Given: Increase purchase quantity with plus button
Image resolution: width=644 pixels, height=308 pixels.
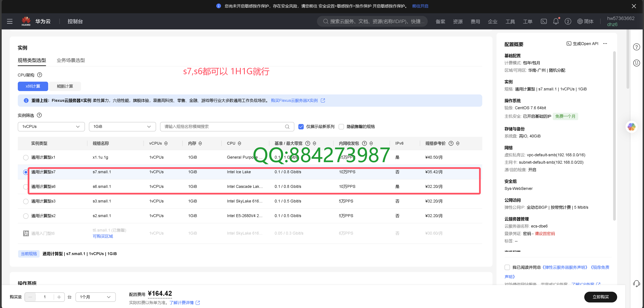Looking at the screenshot, I should (59, 297).
